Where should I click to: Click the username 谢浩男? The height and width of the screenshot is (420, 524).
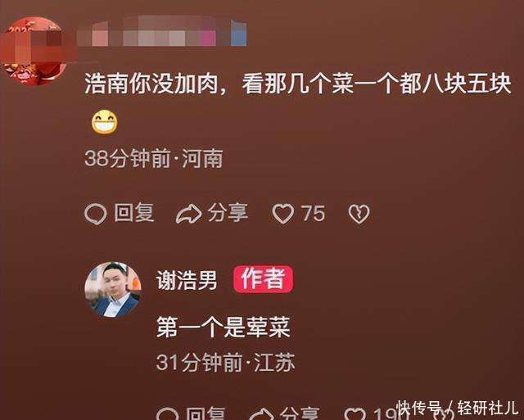187,280
